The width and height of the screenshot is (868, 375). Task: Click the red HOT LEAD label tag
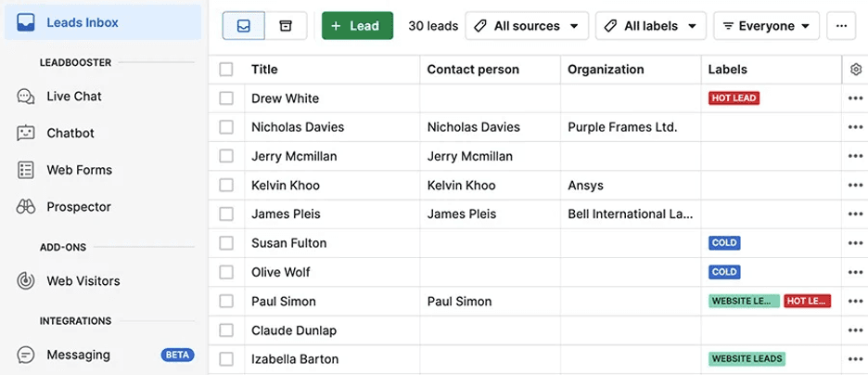(734, 98)
